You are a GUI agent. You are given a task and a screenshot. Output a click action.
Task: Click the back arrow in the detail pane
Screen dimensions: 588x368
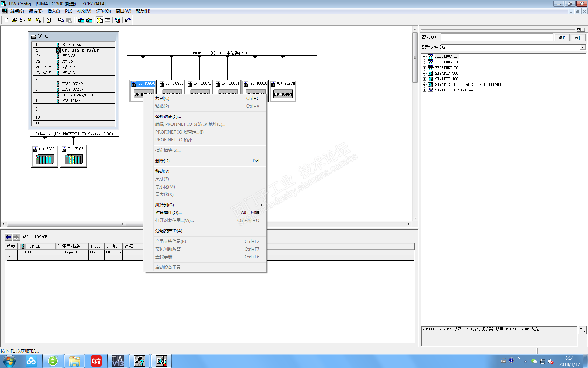coord(8,237)
